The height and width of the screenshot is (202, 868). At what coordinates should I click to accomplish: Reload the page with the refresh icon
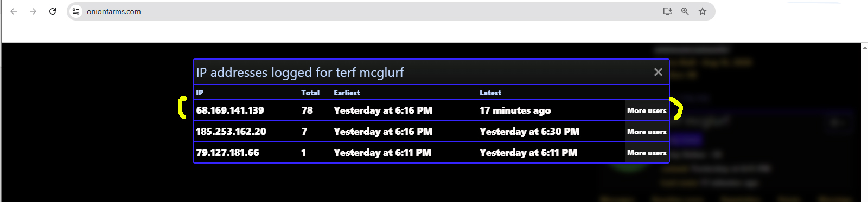53,11
